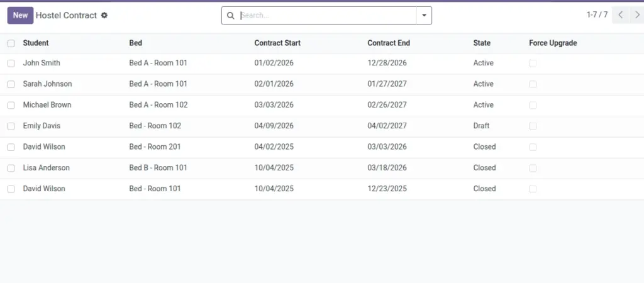This screenshot has width=644, height=283.
Task: Click contract end date 03/03/2026
Action: click(387, 147)
